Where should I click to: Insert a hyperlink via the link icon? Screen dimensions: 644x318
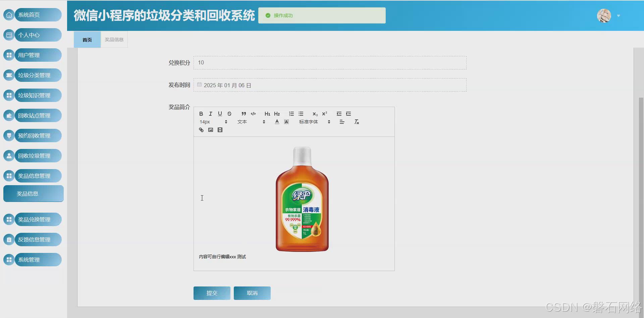(201, 130)
